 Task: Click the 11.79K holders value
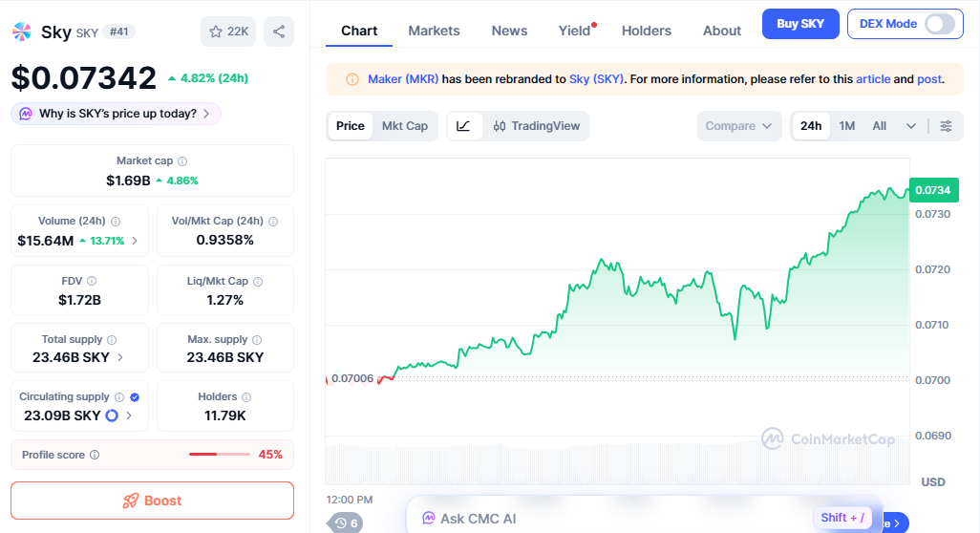pos(225,416)
